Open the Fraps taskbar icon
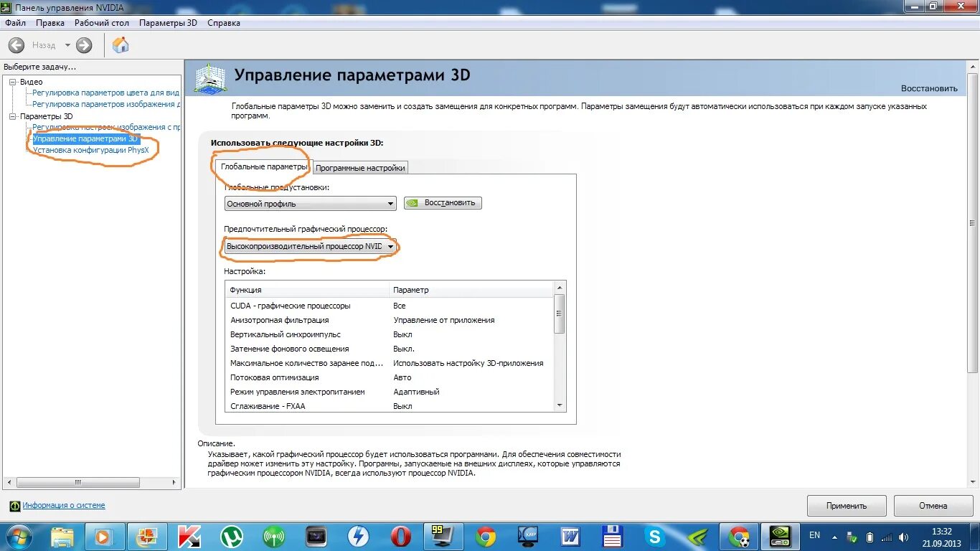This screenshot has width=980, height=551. pos(443,537)
